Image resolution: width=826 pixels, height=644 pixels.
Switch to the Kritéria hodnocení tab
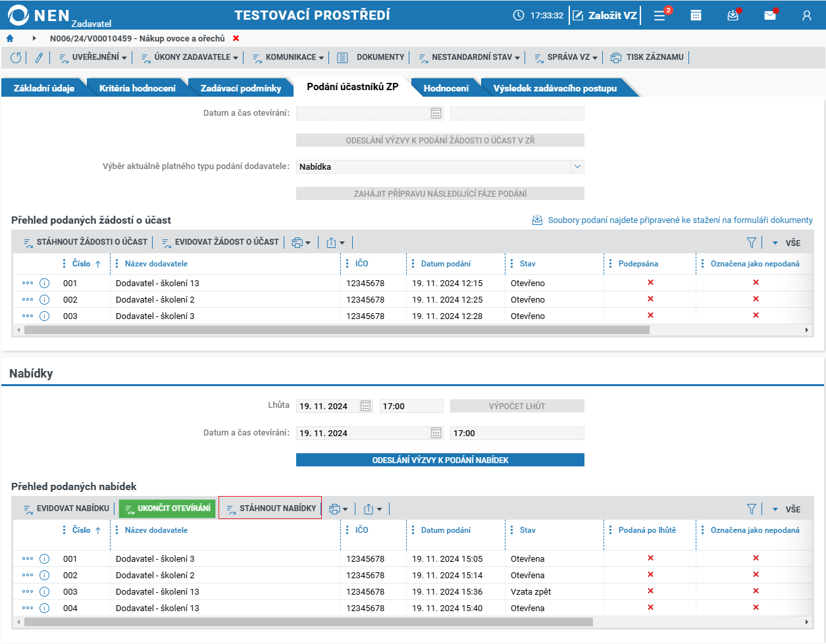tap(138, 88)
